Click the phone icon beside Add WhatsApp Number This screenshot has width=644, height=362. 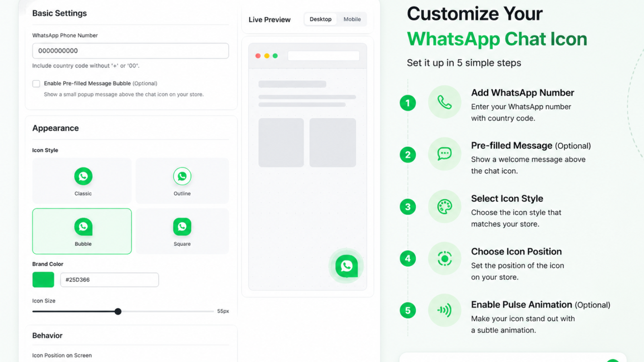click(444, 102)
